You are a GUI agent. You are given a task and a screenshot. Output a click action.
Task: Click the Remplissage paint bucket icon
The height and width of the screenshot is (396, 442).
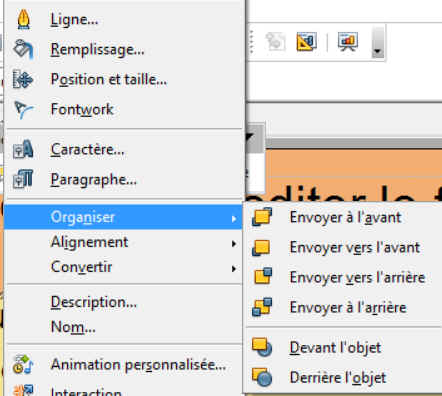(23, 49)
